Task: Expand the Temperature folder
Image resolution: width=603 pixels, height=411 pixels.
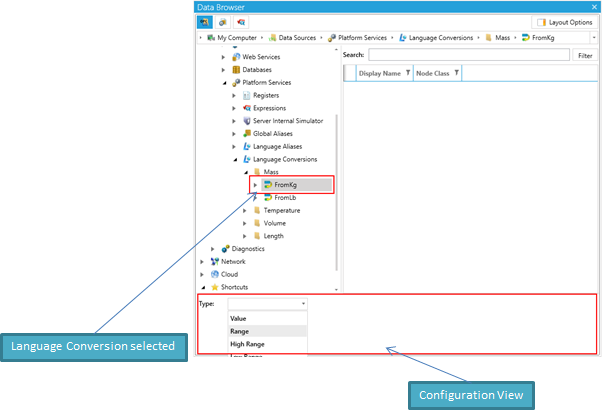Action: point(245,211)
